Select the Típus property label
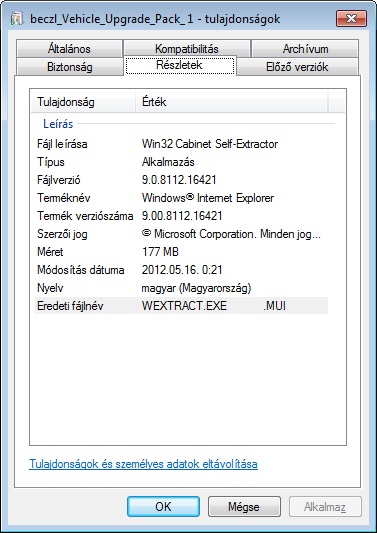The width and height of the screenshot is (377, 533). point(51,162)
